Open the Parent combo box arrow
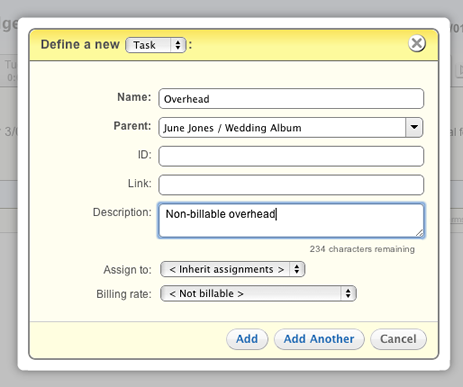The width and height of the screenshot is (463, 387). point(414,127)
